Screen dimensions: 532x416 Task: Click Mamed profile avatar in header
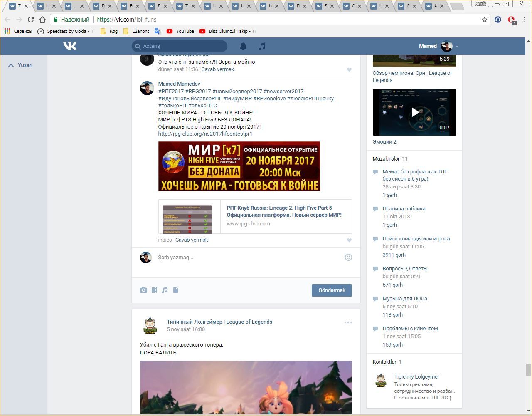pyautogui.click(x=447, y=46)
